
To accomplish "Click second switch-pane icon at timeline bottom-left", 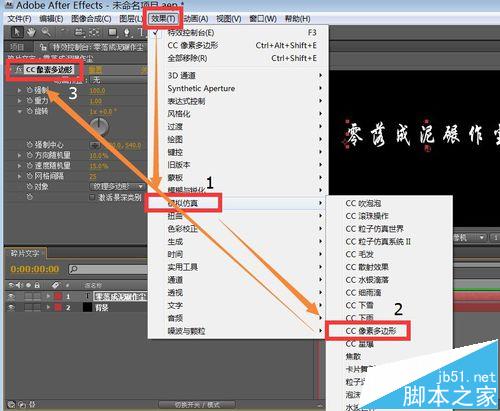I will tap(22, 405).
